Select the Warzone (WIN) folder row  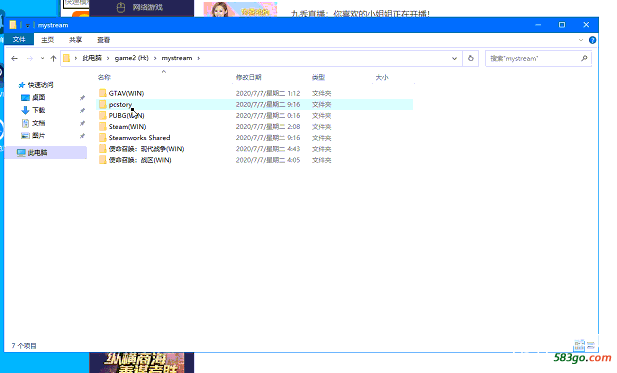255,160
